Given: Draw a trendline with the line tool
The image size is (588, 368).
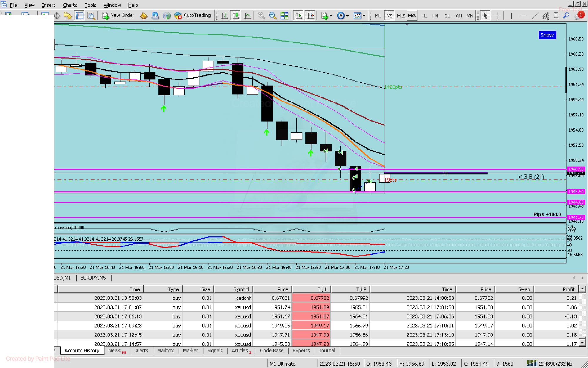Looking at the screenshot, I should click(534, 16).
